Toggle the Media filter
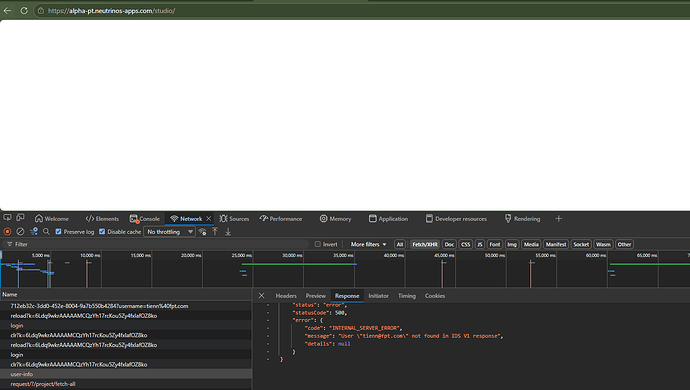The image size is (690, 390). click(x=531, y=244)
